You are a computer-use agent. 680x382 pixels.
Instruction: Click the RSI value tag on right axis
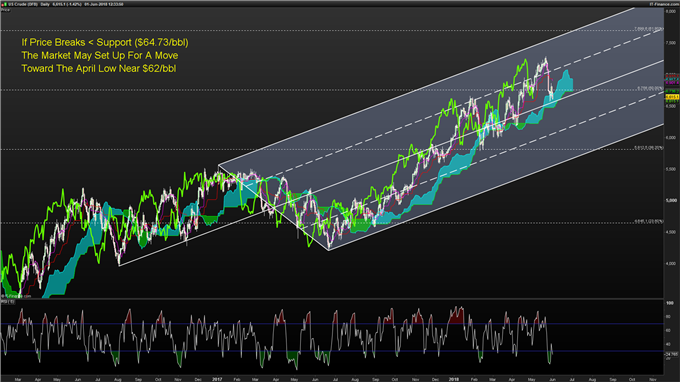(x=672, y=354)
